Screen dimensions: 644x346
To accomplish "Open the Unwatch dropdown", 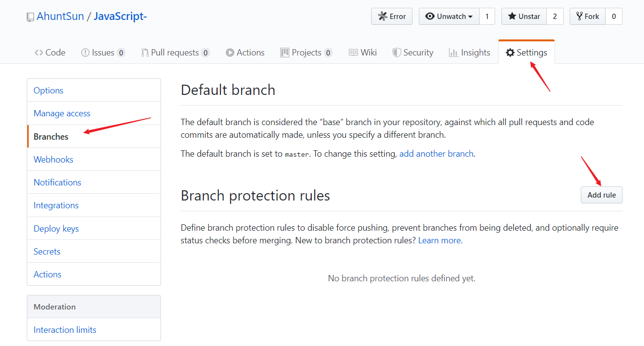I will point(449,17).
